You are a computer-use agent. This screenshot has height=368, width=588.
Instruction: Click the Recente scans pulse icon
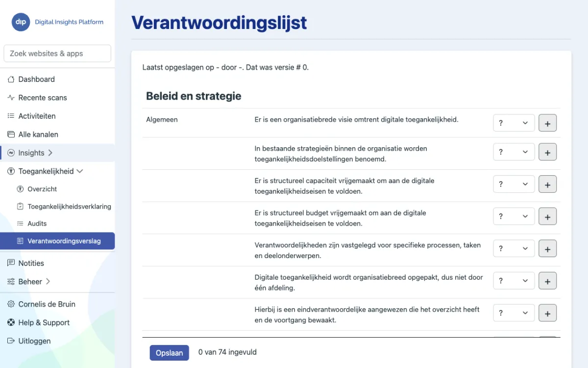click(x=11, y=98)
